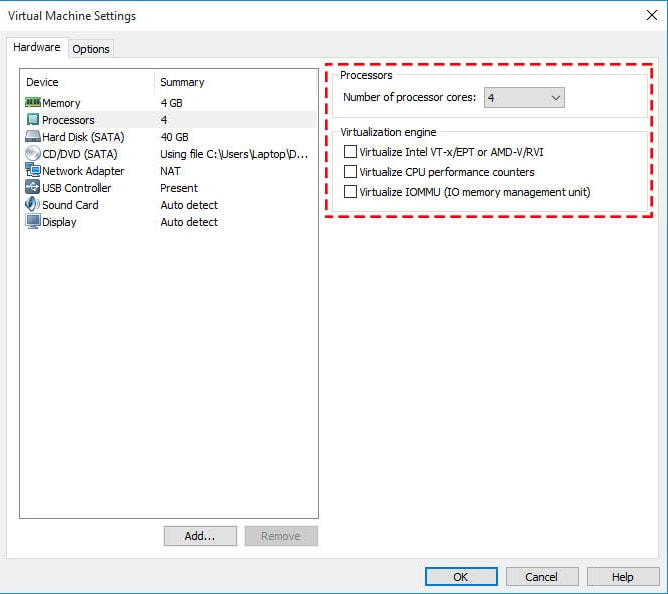Screen dimensions: 668x594
Task: Select the Memory device icon
Action: (x=32, y=103)
